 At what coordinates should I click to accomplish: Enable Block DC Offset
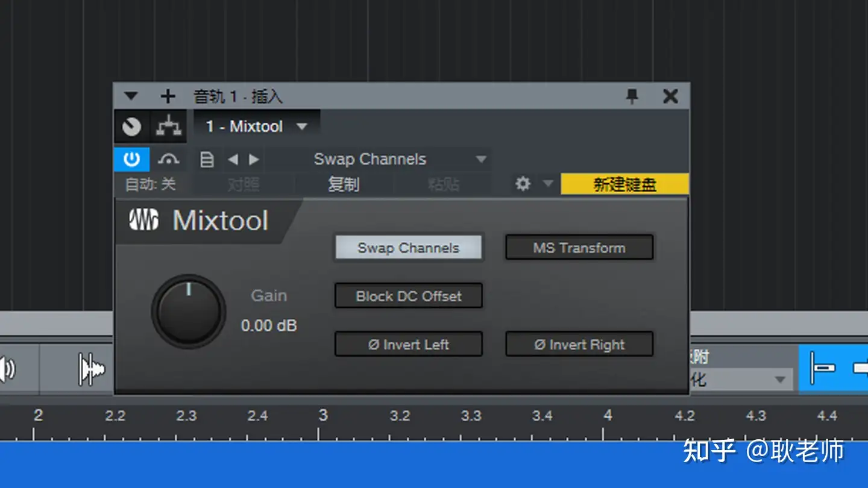click(409, 296)
